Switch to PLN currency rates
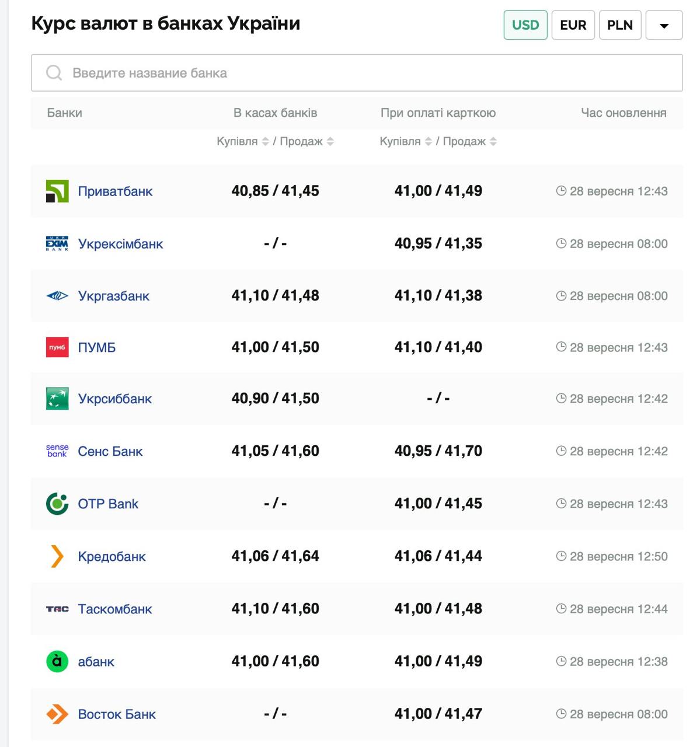The image size is (700, 747). 620,25
